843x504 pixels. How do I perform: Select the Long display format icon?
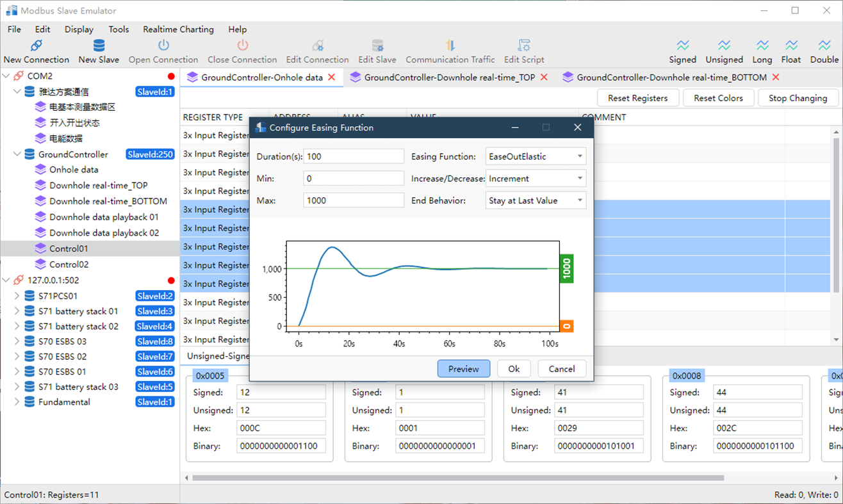point(762,45)
